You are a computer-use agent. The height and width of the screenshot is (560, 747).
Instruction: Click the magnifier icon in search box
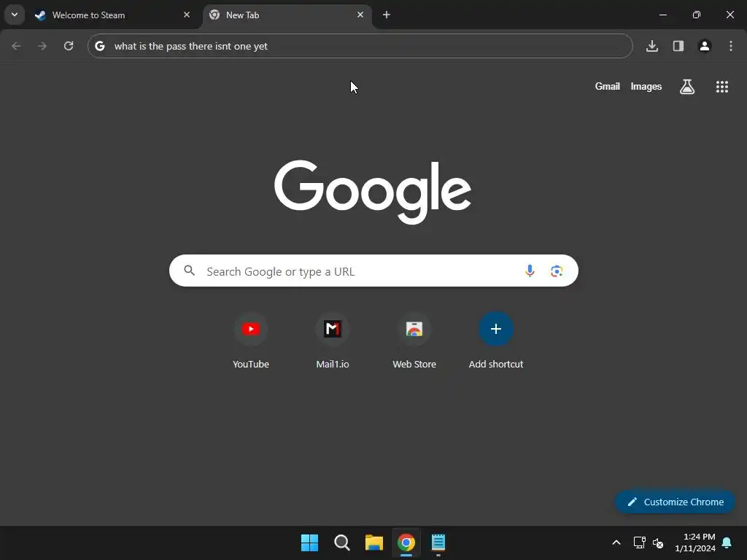pos(190,271)
